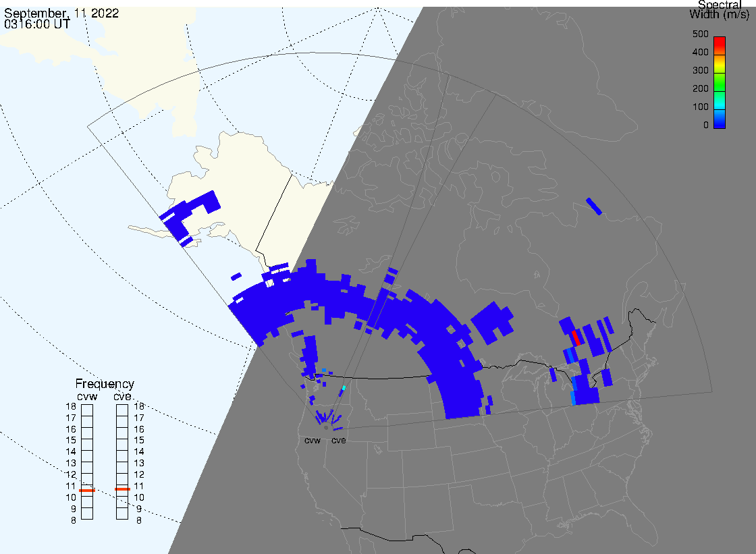Click the 'Spectral Width (m/s)' legend title
756x554 pixels.
[720, 9]
